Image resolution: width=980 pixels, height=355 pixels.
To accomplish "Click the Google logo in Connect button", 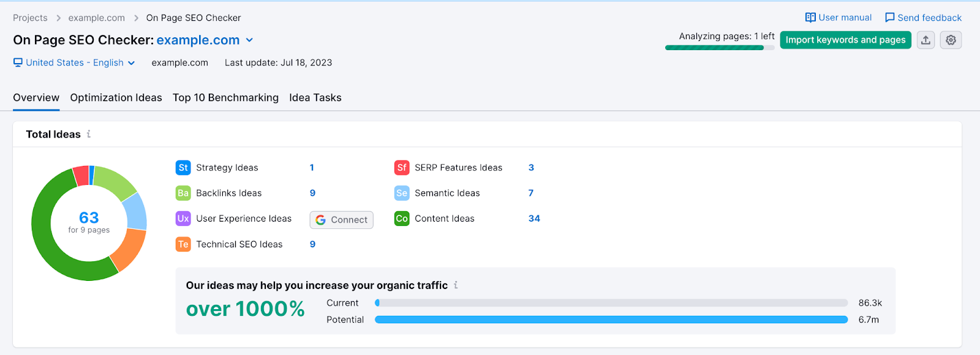I will (320, 220).
